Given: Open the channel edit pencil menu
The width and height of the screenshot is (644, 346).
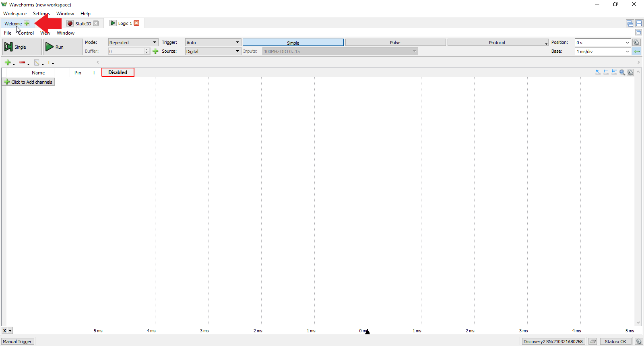Looking at the screenshot, I should point(39,63).
